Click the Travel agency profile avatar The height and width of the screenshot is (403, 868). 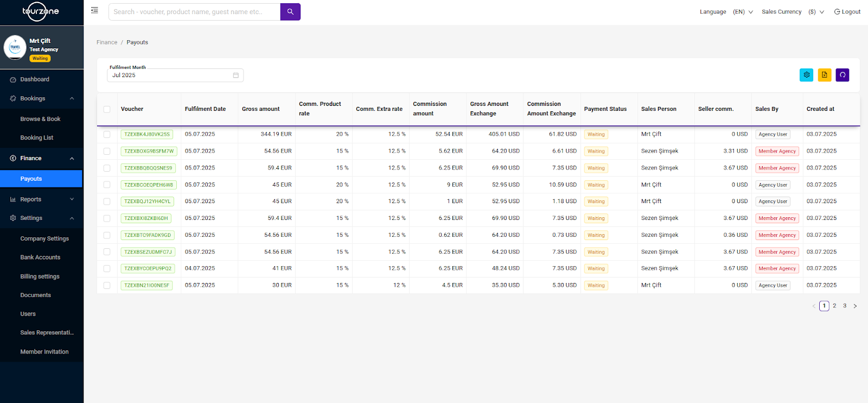[15, 47]
